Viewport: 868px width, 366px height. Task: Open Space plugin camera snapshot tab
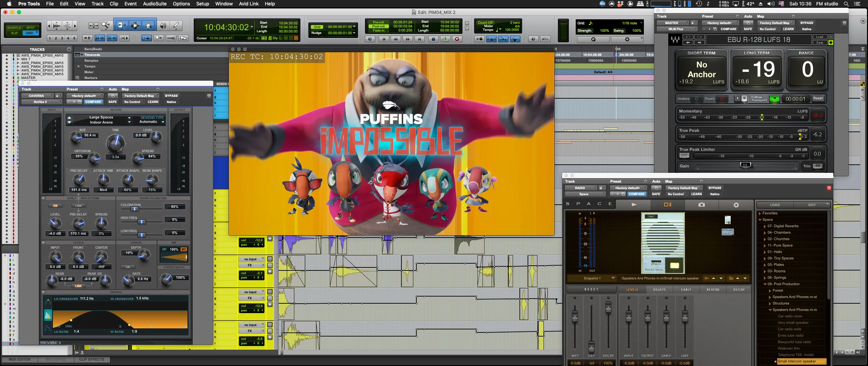click(x=702, y=205)
